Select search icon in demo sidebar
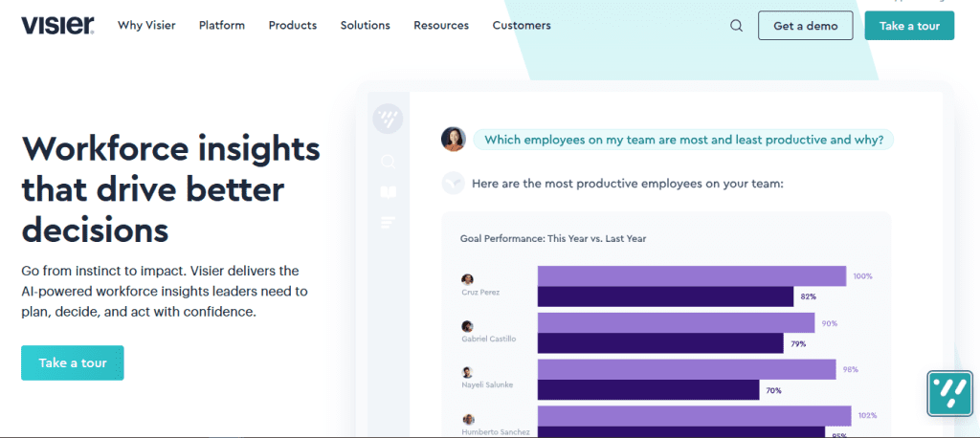980x438 pixels. pos(389,163)
